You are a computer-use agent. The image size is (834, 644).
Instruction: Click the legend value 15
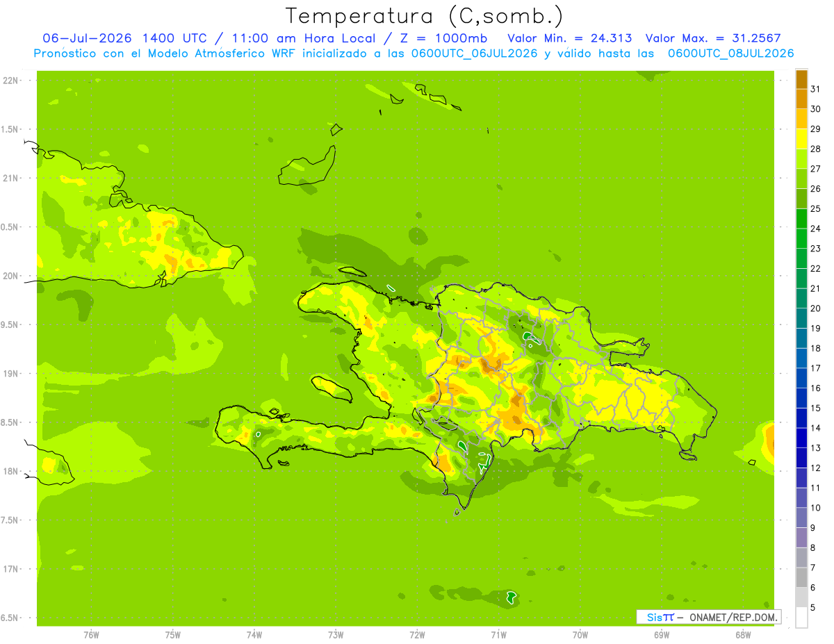tap(815, 408)
